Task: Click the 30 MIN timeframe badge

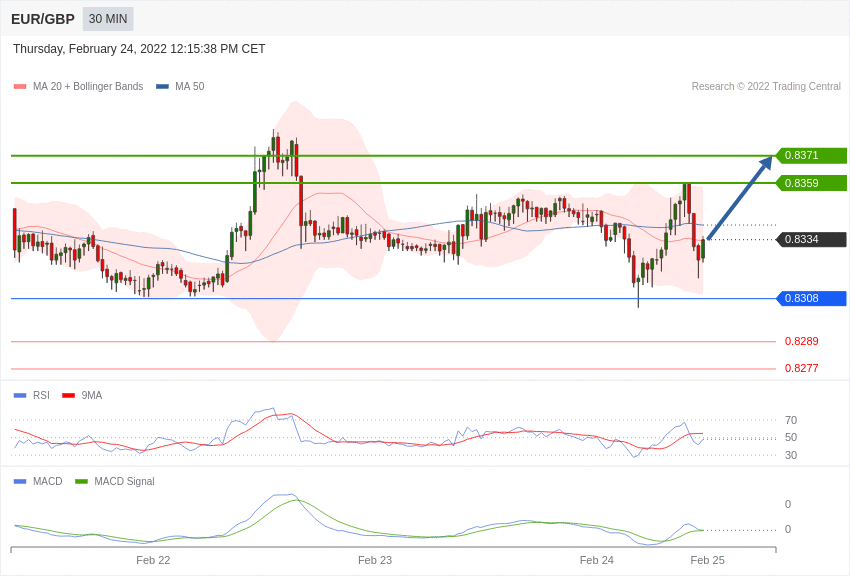Action: [108, 19]
